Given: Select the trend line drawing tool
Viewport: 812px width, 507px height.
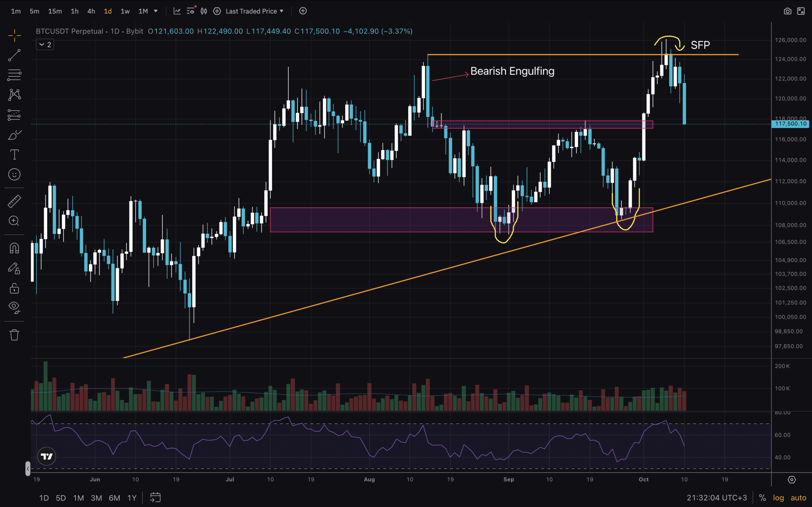Looking at the screenshot, I should pyautogui.click(x=14, y=55).
